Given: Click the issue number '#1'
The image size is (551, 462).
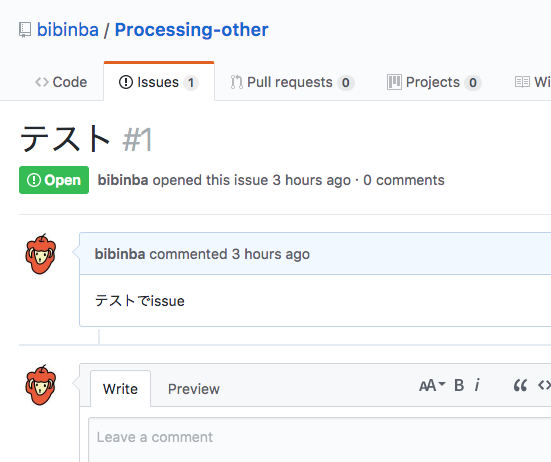Looking at the screenshot, I should pos(137,139).
